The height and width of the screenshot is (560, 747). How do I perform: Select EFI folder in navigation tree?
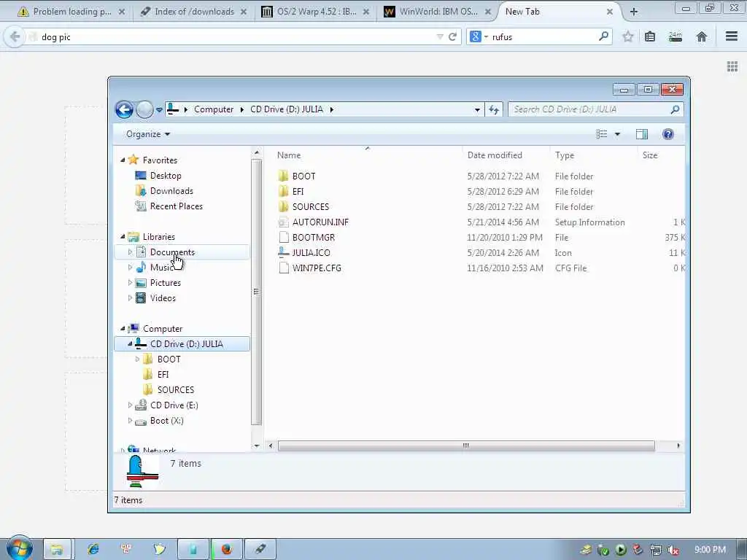[x=163, y=375]
